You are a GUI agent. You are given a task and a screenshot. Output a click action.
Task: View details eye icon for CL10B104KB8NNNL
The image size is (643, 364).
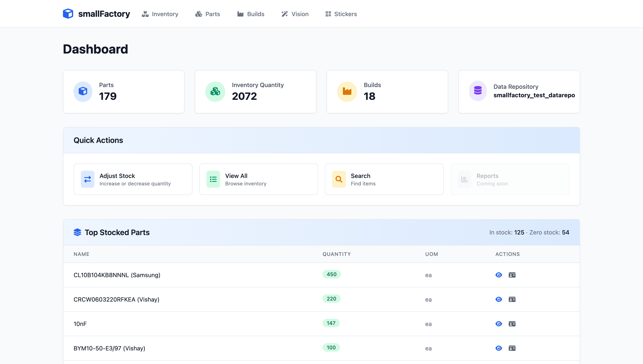pos(499,275)
